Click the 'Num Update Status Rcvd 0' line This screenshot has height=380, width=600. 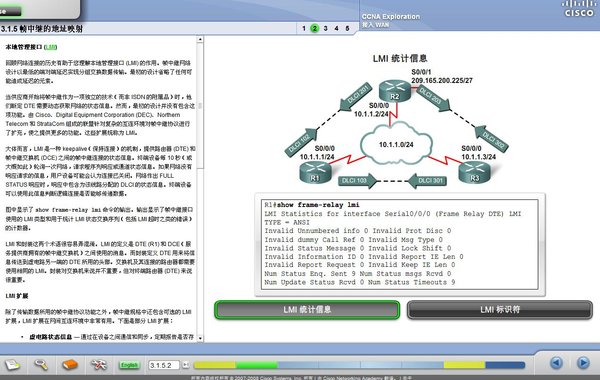point(314,282)
